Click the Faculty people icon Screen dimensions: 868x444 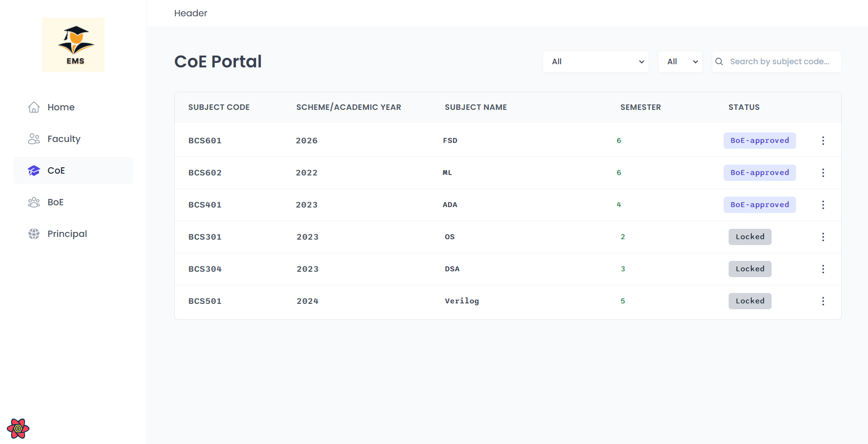33,139
